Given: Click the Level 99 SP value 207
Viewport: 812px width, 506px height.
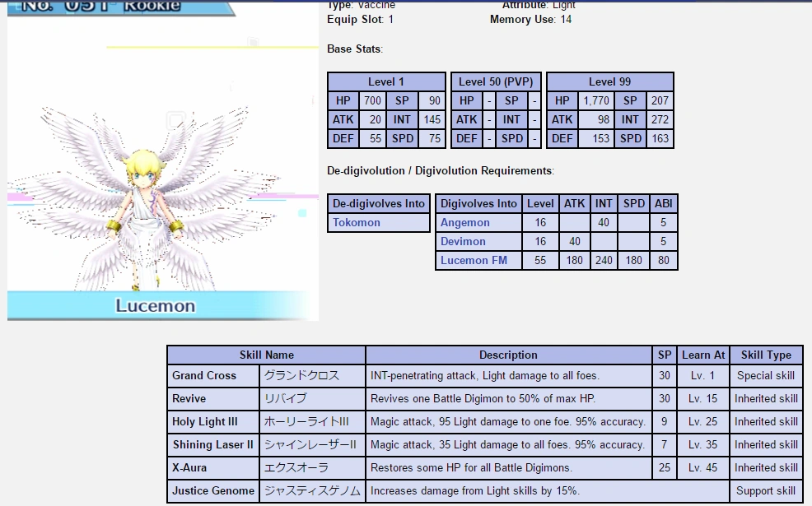Looking at the screenshot, I should [x=660, y=100].
